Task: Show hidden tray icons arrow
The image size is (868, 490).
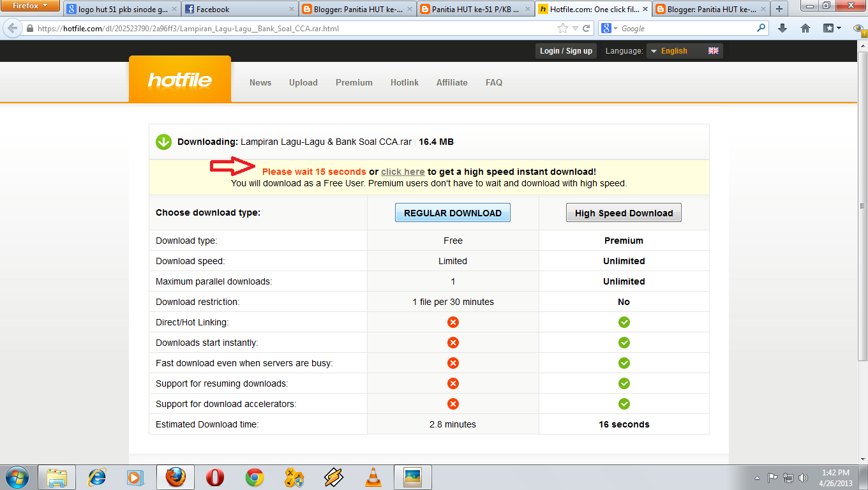Action: click(x=757, y=478)
